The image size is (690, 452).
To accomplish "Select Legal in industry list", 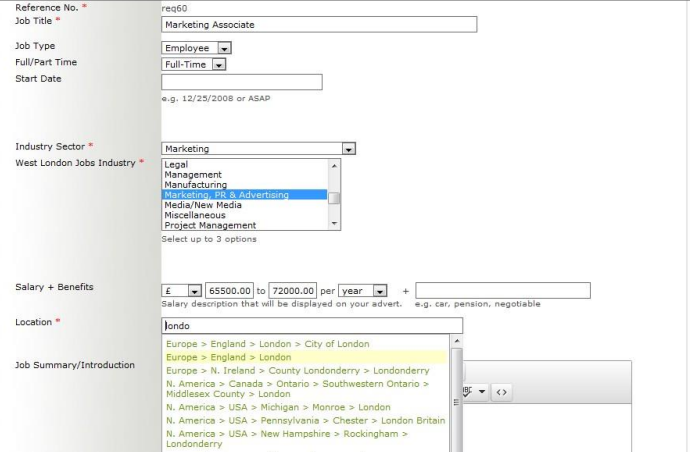I will coord(245,165).
